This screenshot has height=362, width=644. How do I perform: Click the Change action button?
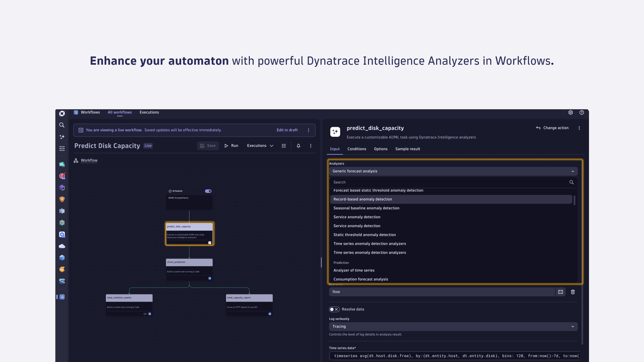(552, 128)
